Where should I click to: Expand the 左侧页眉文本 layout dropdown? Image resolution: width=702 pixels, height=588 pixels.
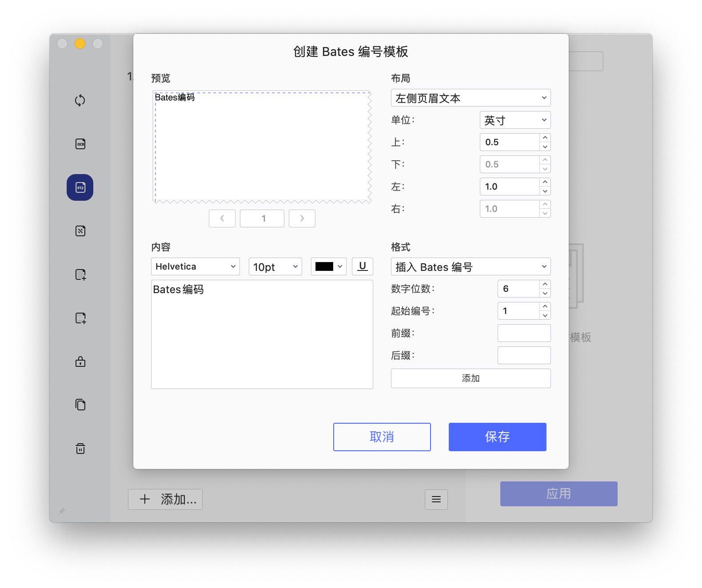pos(471,98)
